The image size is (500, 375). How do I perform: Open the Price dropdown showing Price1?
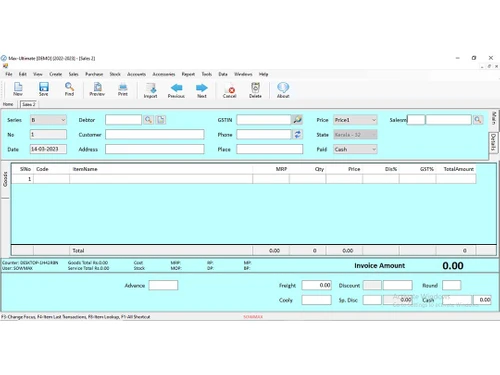pos(355,120)
